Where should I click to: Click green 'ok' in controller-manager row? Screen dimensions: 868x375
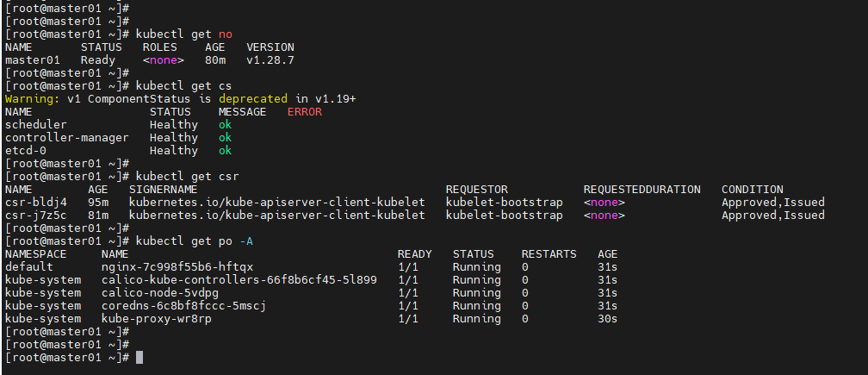click(x=225, y=137)
